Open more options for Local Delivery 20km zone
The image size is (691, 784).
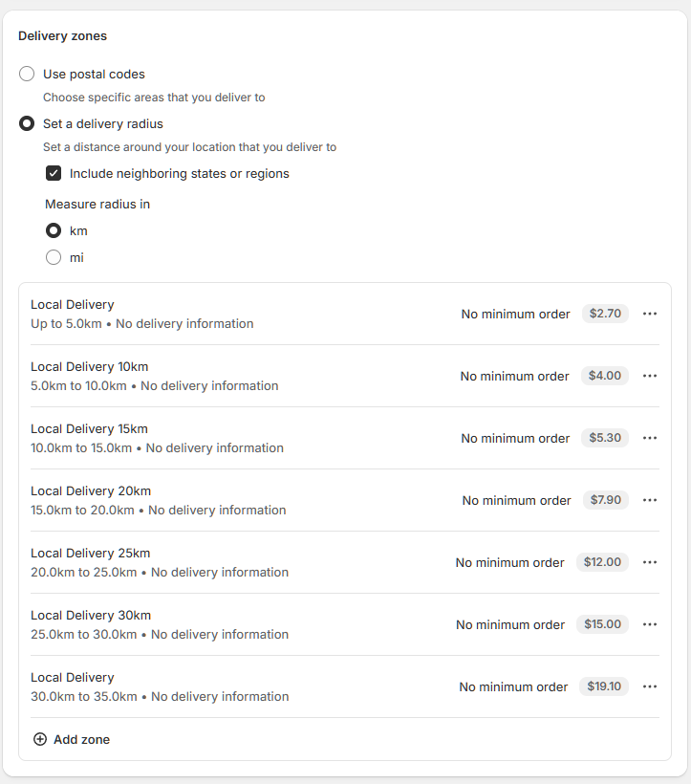tap(650, 500)
